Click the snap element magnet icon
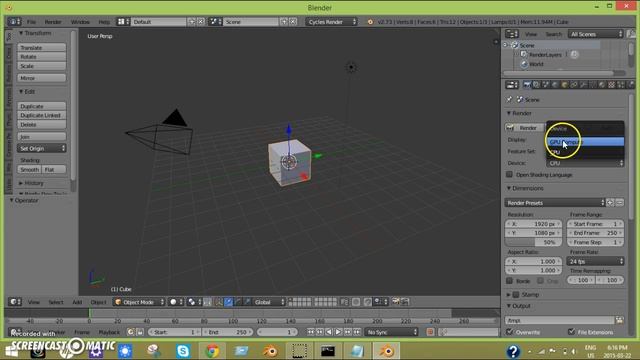 [x=367, y=302]
